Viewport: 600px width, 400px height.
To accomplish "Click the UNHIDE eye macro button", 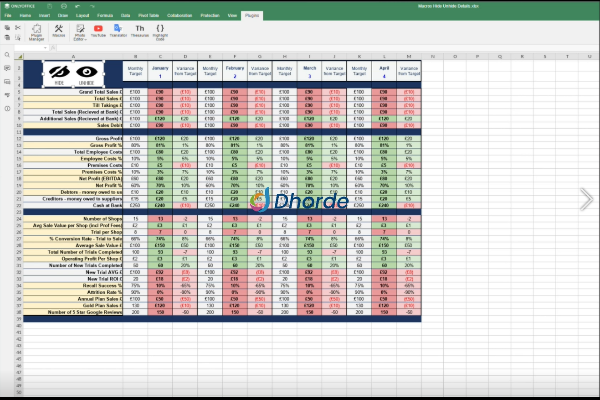I will 86,72.
